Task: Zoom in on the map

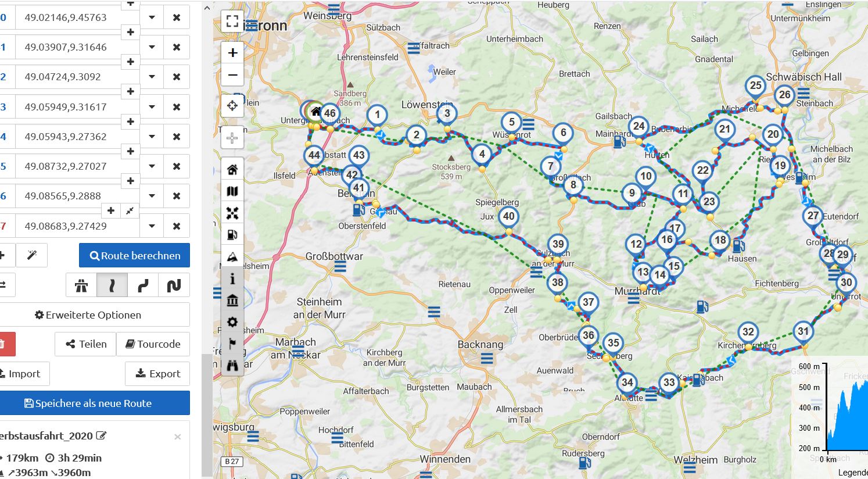Action: (232, 53)
